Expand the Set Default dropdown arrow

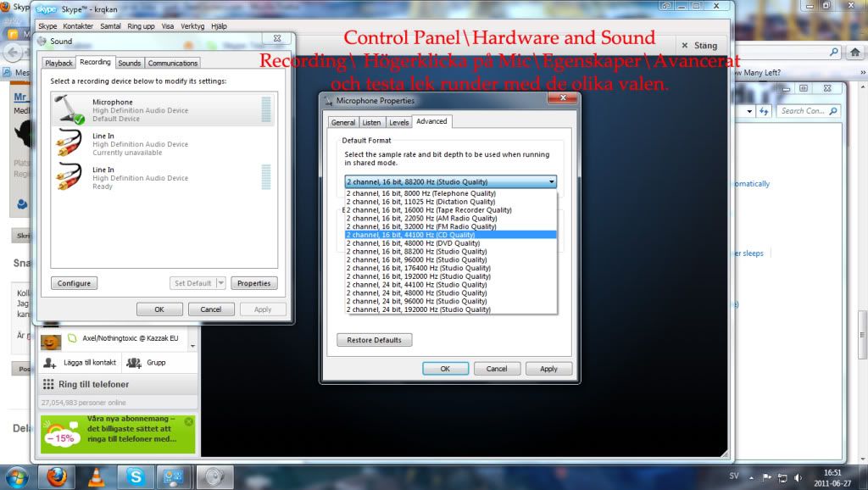[x=221, y=283]
